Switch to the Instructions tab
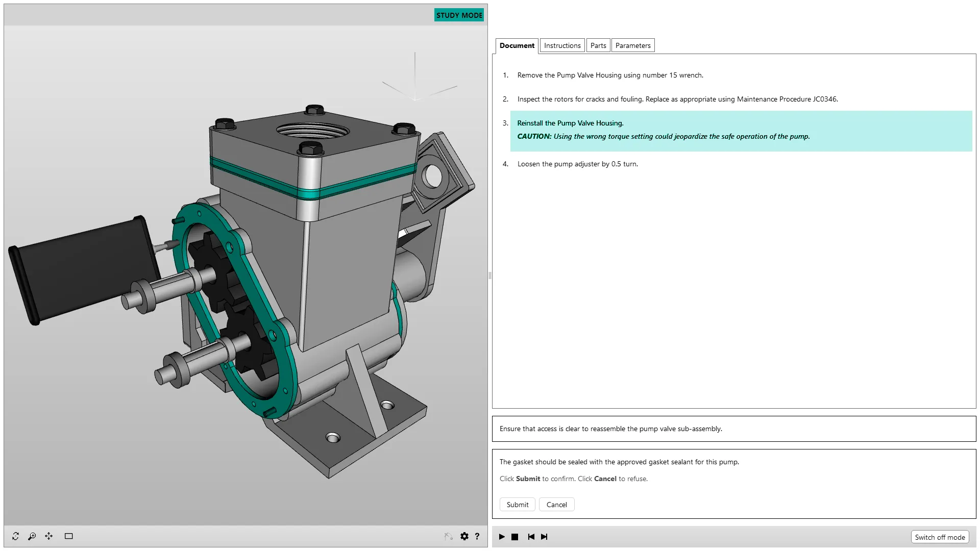980x551 pixels. click(x=562, y=45)
